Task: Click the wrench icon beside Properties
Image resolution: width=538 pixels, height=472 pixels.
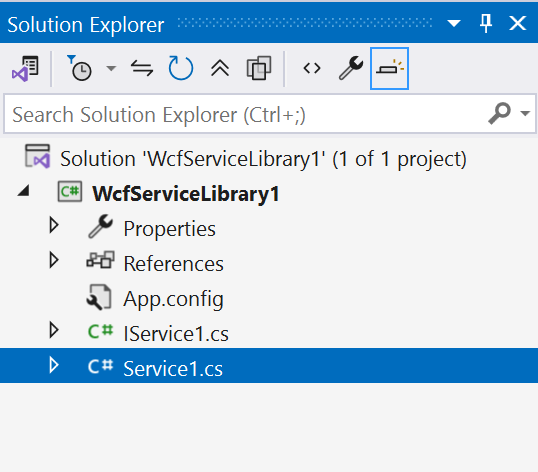Action: 100,226
